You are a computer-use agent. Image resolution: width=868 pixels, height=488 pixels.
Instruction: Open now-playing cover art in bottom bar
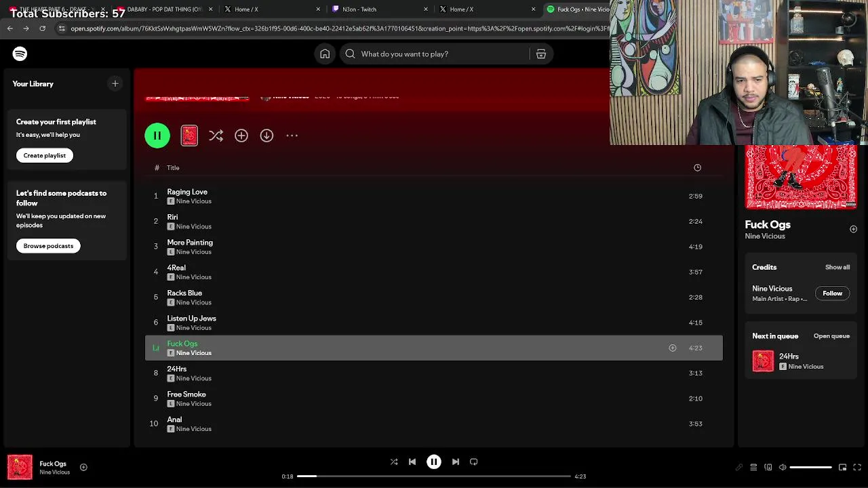coord(20,467)
